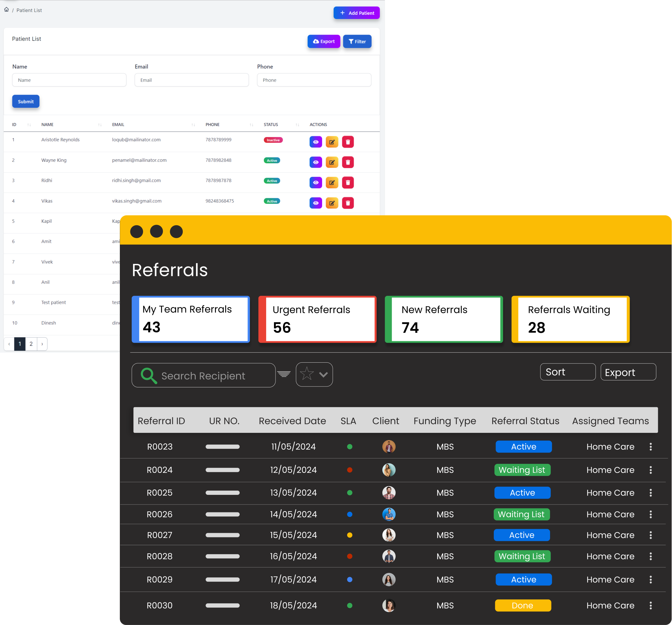Screen dimensions: 672x625
Task: Click the home breadcrumb icon
Action: coord(6,9)
